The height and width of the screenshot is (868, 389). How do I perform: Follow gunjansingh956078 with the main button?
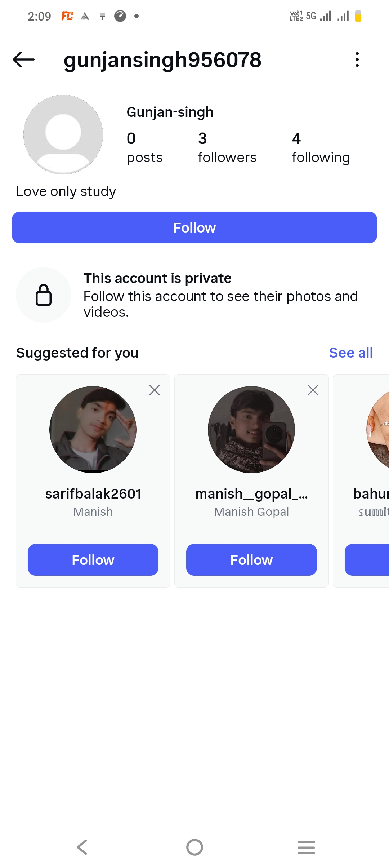[194, 227]
